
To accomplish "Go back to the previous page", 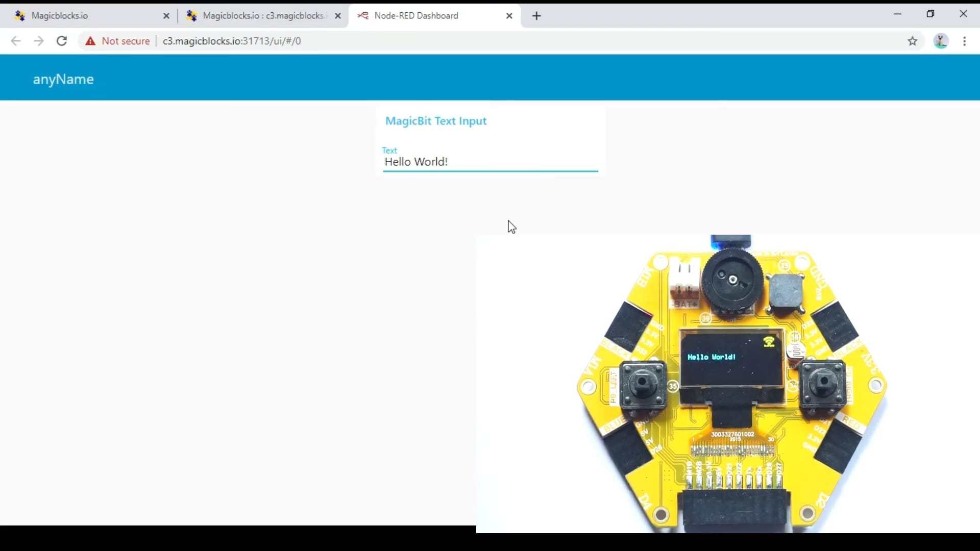I will (x=16, y=41).
